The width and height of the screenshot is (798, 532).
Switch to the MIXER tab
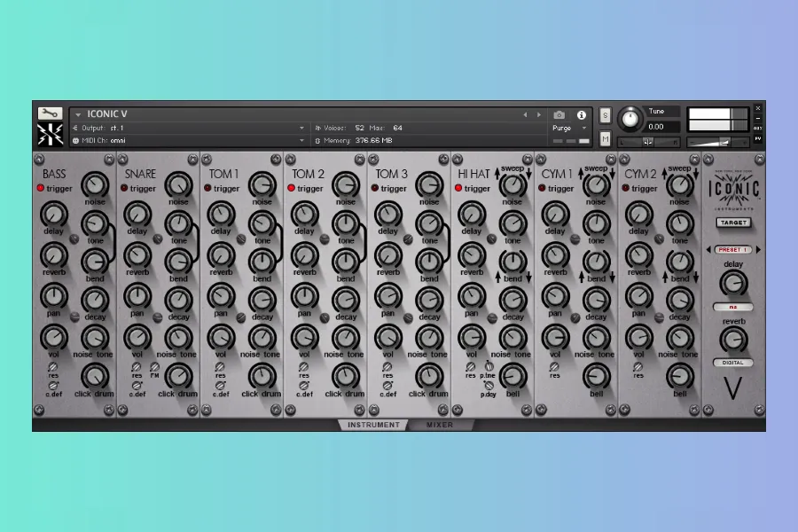pos(440,425)
